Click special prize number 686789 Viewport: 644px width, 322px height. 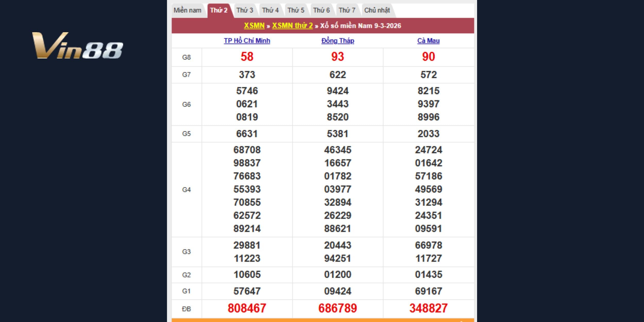[x=337, y=308]
